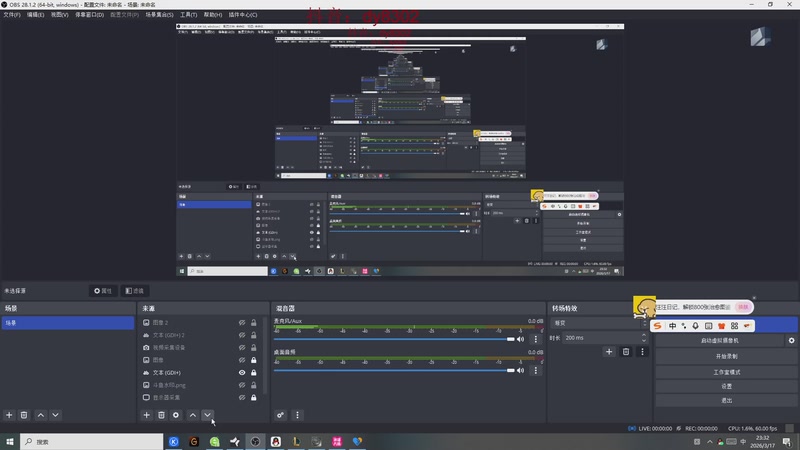Open the 文件(F) menu
The height and width of the screenshot is (450, 800).
tap(12, 15)
